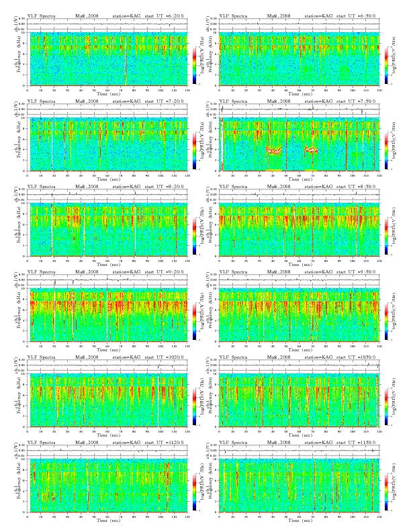Click the ch.1 waveform strip above the 6:20:0 plot

(107, 24)
